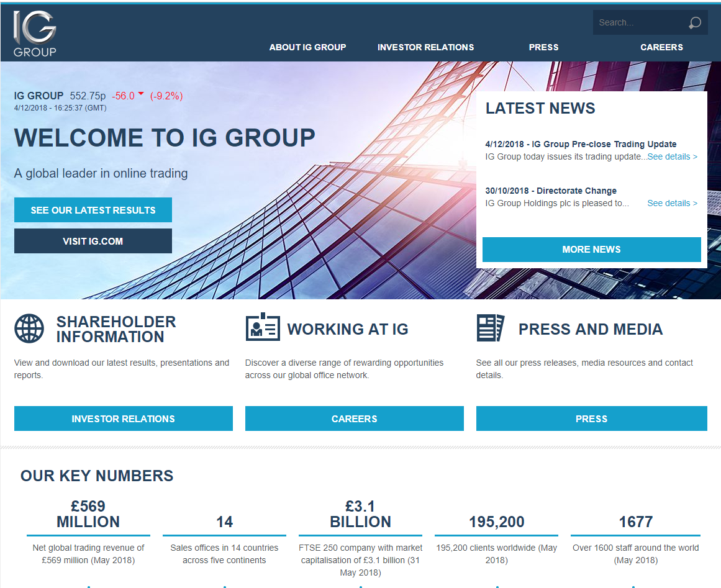
Task: Click the IG Group logo
Action: tap(35, 34)
